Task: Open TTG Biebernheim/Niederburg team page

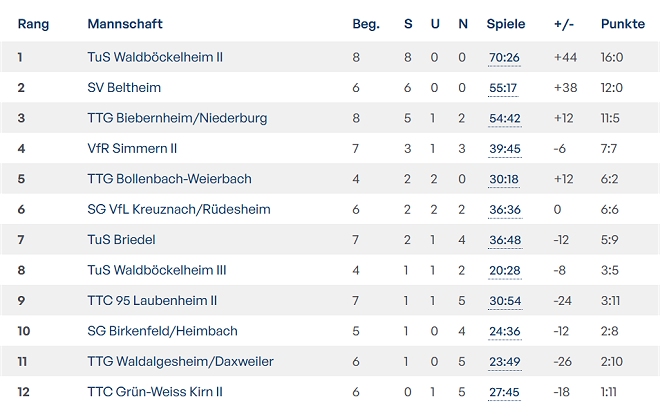Action: point(177,118)
